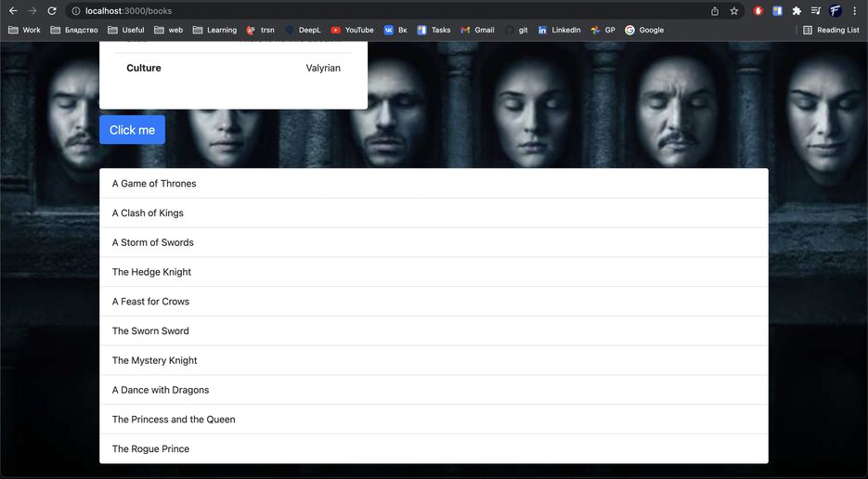Image resolution: width=868 pixels, height=479 pixels.
Task: Open the YouTube bookmark
Action: pos(352,30)
